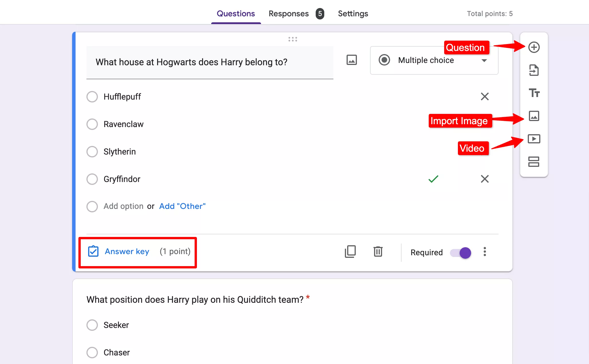Duplicate the Hogwarts house question

pyautogui.click(x=350, y=252)
